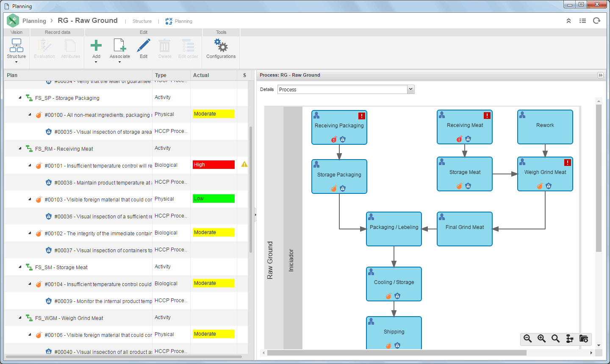Click the Associate document icon

pyautogui.click(x=119, y=45)
